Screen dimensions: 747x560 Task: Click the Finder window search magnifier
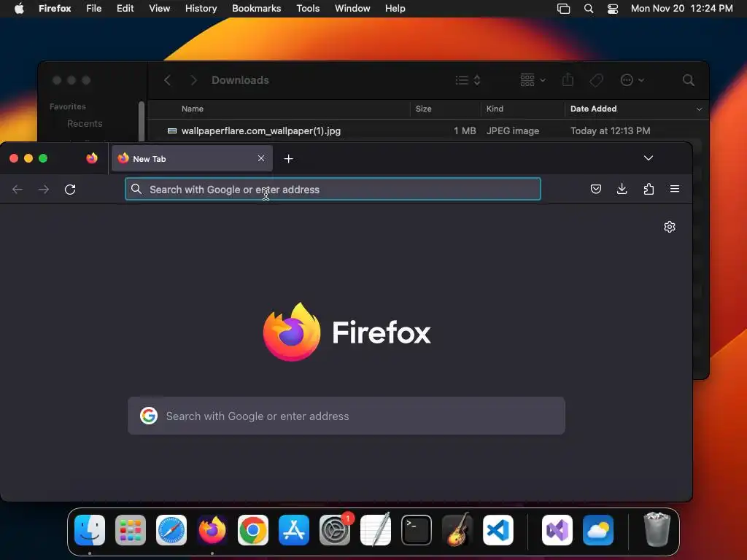point(688,80)
